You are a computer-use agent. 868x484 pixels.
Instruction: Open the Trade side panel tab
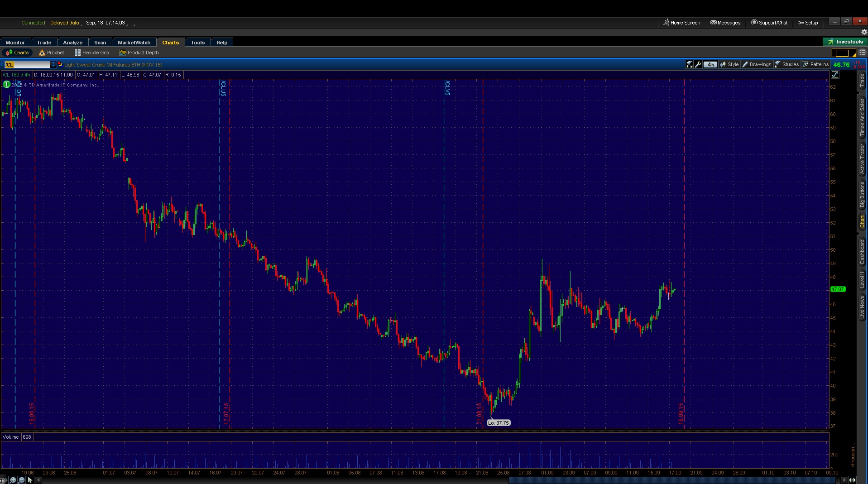point(862,81)
